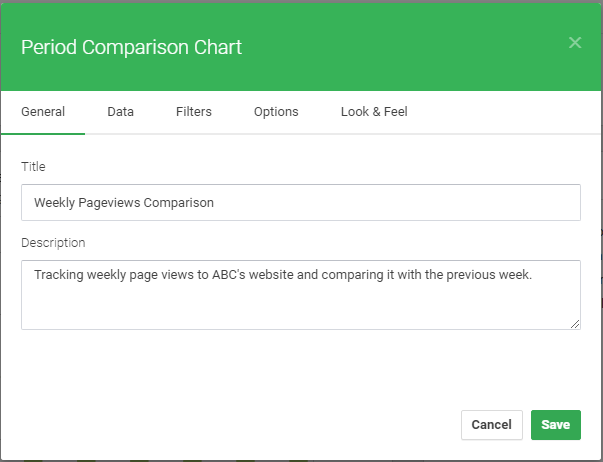Grab the Description box resize handle

pyautogui.click(x=575, y=323)
